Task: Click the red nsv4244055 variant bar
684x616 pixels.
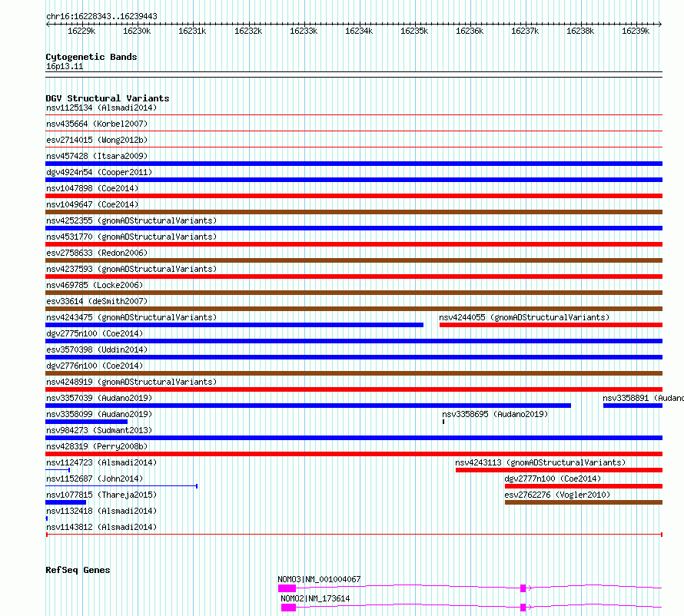Action: tap(551, 325)
